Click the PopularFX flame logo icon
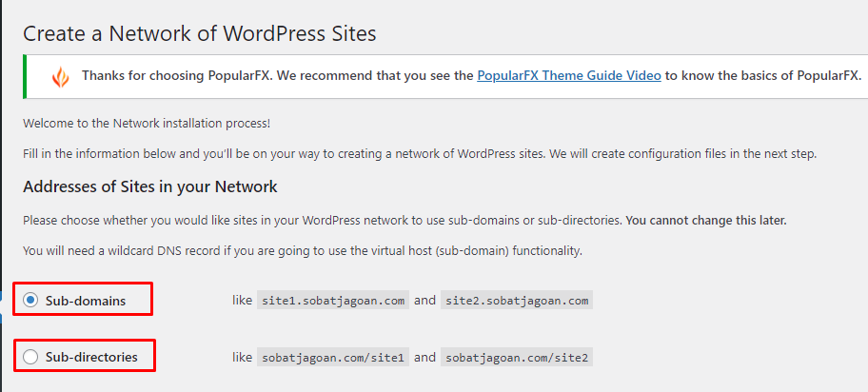868x392 pixels. point(60,77)
